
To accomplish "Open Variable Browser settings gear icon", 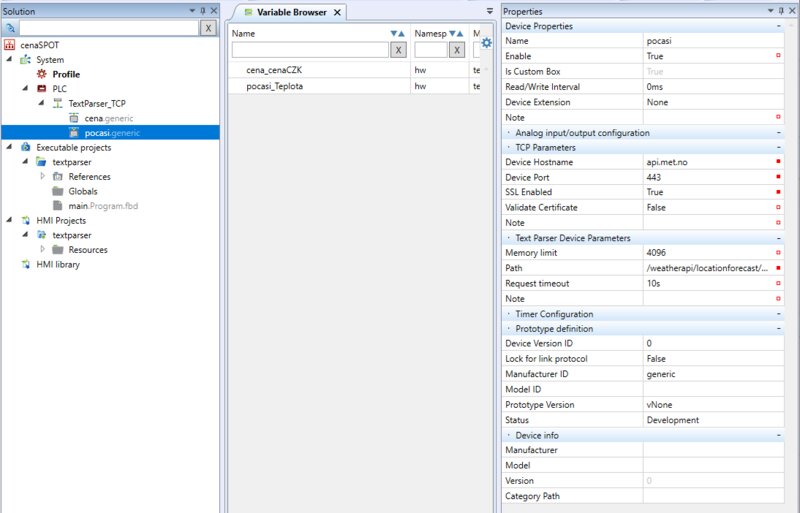I will coord(486,43).
